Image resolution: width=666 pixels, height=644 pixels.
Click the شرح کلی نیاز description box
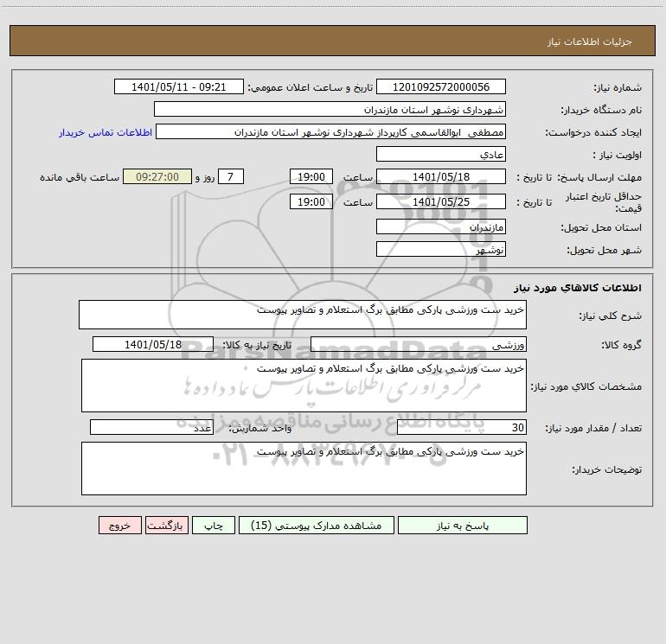tap(303, 315)
